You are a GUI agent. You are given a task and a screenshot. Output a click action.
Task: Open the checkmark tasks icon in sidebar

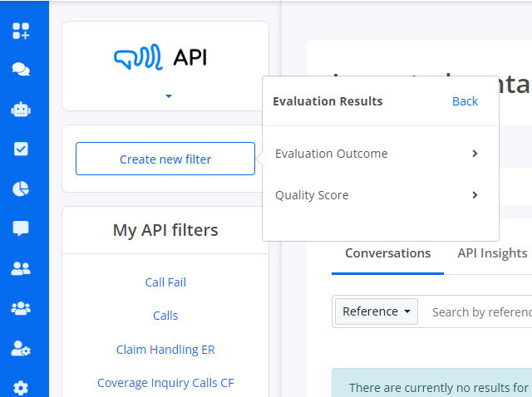(x=21, y=149)
